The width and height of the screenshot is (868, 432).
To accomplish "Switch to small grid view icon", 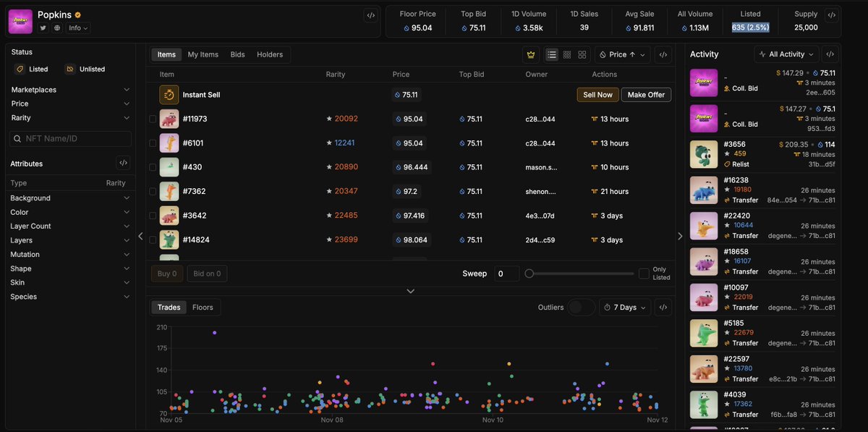I will 567,54.
